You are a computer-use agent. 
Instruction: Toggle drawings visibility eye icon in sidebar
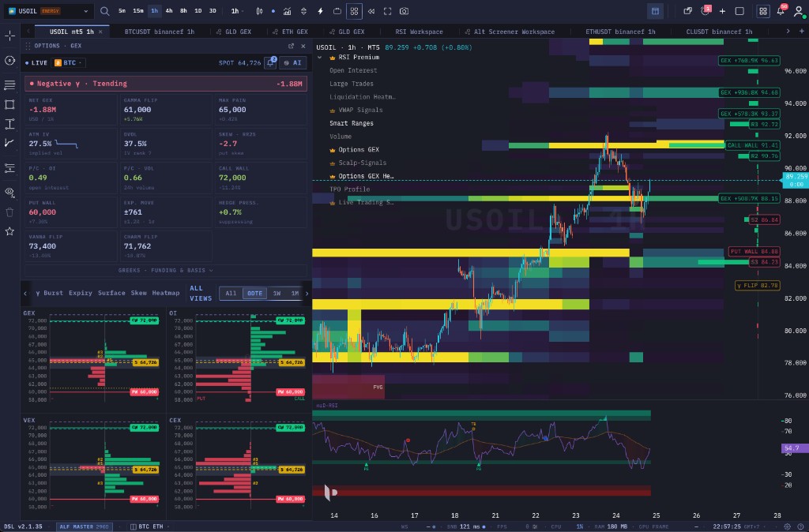click(x=9, y=193)
